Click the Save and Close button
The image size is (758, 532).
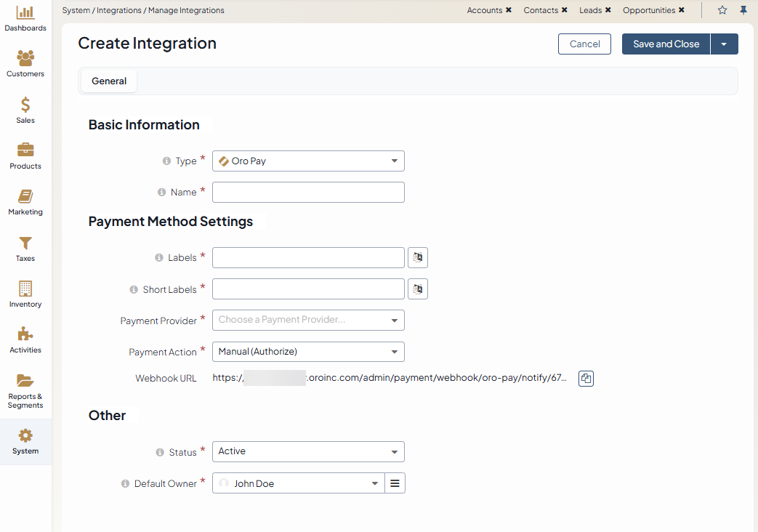[x=666, y=44]
